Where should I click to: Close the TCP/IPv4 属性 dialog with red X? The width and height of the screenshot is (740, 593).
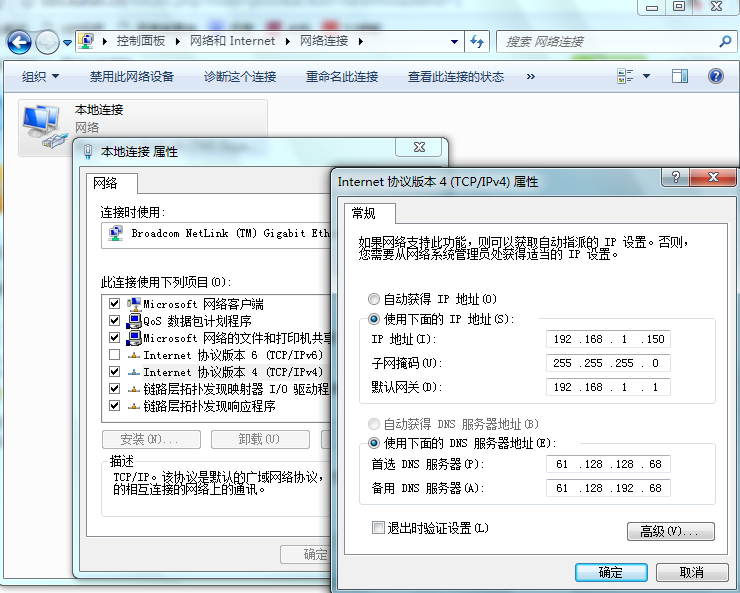tap(713, 177)
